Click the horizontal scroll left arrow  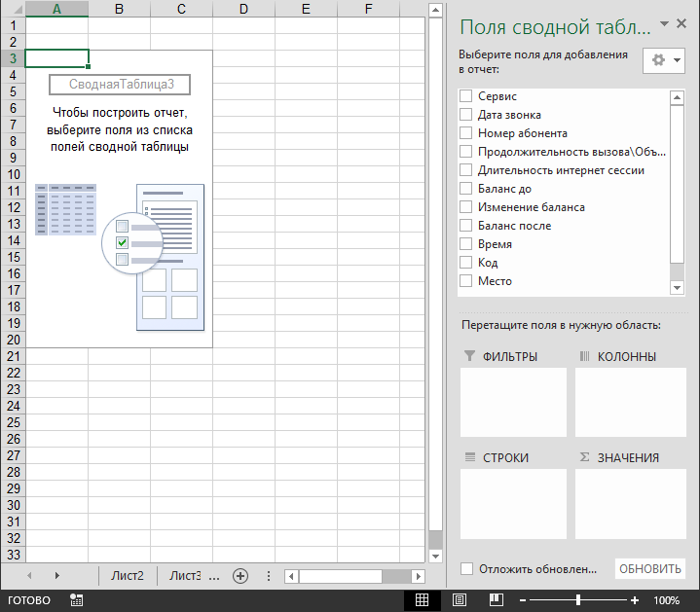pos(291,576)
